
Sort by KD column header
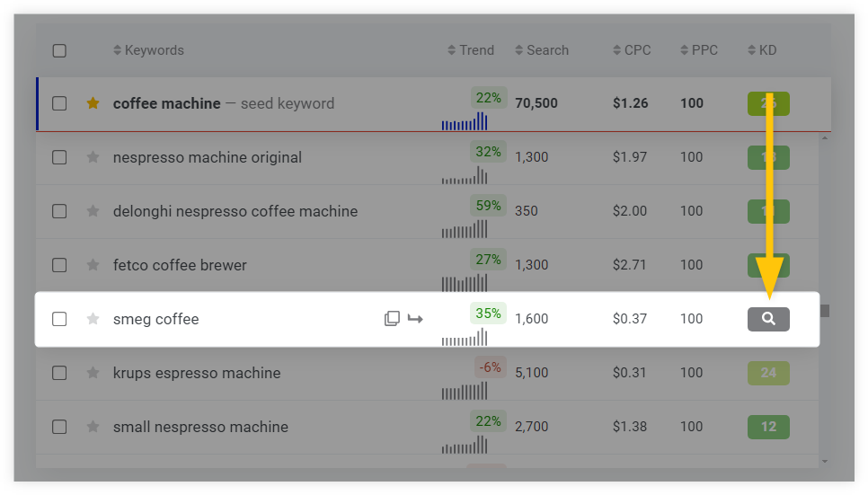click(762, 49)
